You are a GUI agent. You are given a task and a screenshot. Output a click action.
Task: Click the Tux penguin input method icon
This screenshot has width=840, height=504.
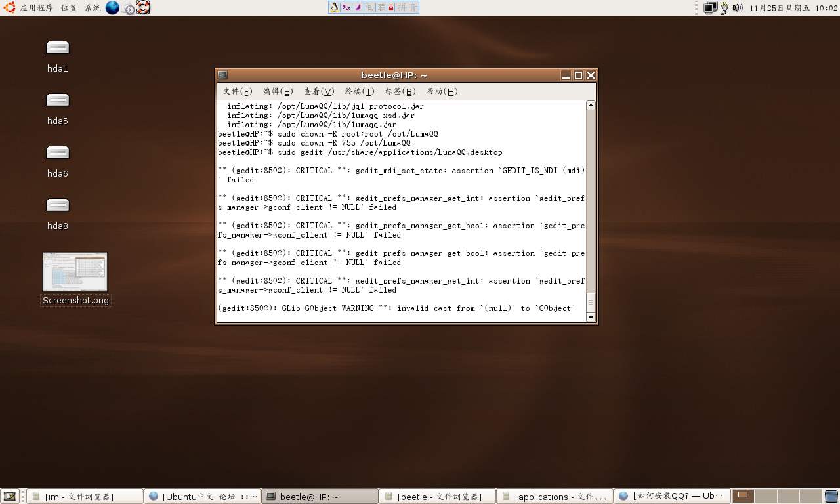[x=335, y=7]
